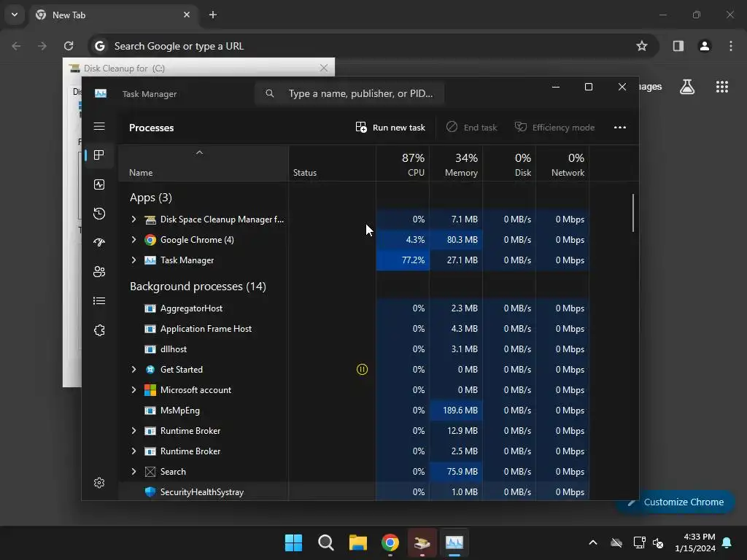Show hidden system tray icons chevron
Screen dimensions: 747x560
click(592, 542)
